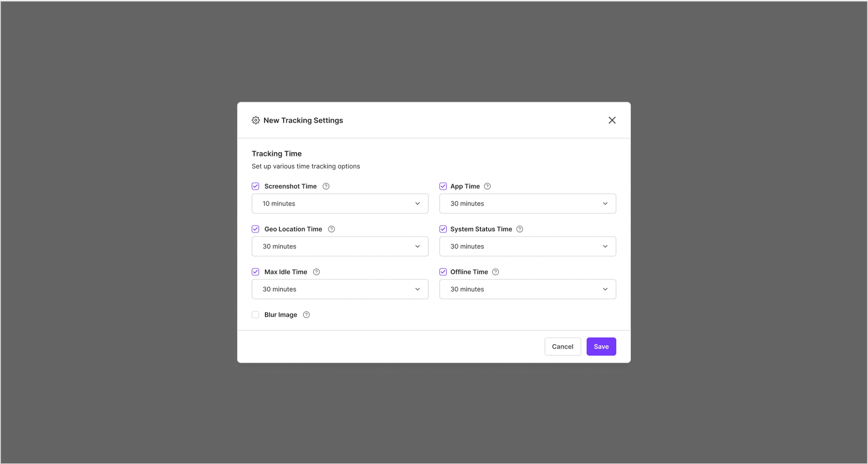Open help tooltip for Blur Image
This screenshot has height=464, width=868.
click(x=306, y=314)
